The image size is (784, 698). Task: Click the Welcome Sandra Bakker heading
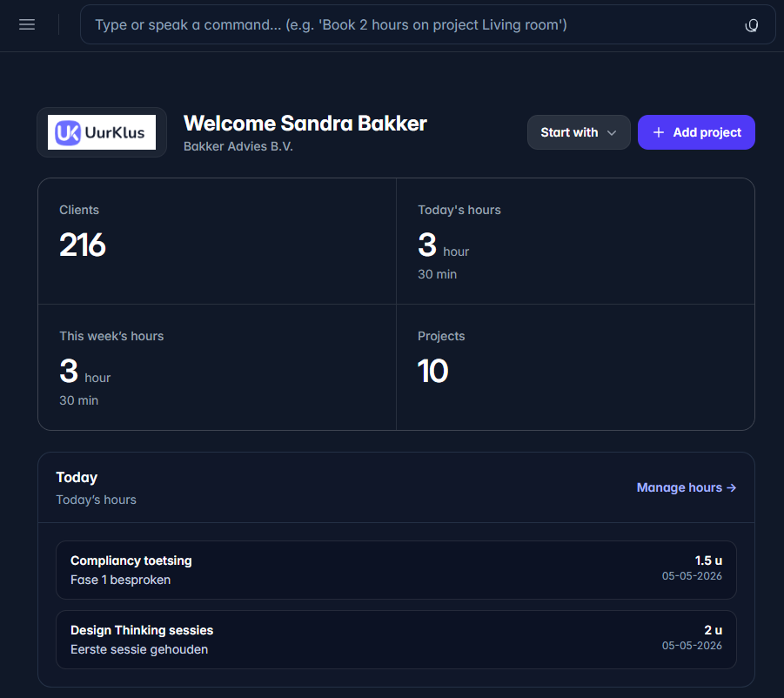[305, 124]
